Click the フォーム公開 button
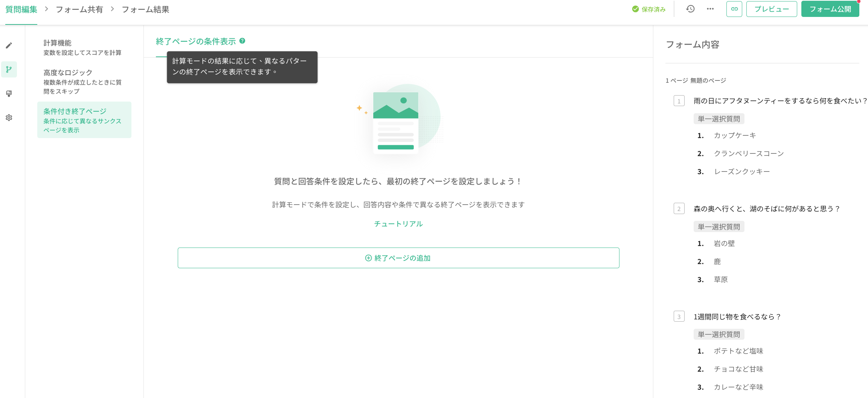 click(x=830, y=9)
